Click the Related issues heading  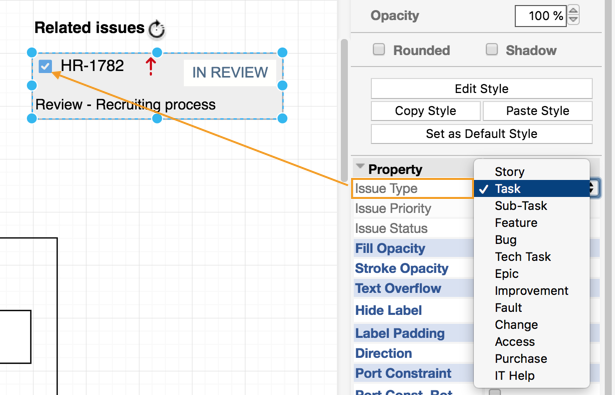[89, 28]
